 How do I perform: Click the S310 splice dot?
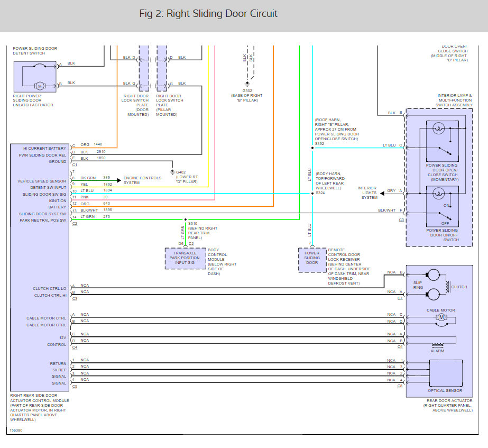click(x=186, y=220)
